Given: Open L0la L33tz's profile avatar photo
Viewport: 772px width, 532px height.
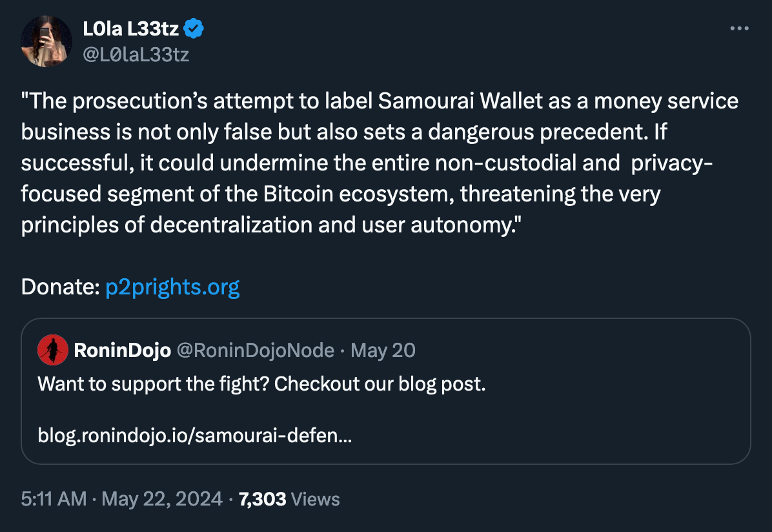Looking at the screenshot, I should (x=46, y=41).
